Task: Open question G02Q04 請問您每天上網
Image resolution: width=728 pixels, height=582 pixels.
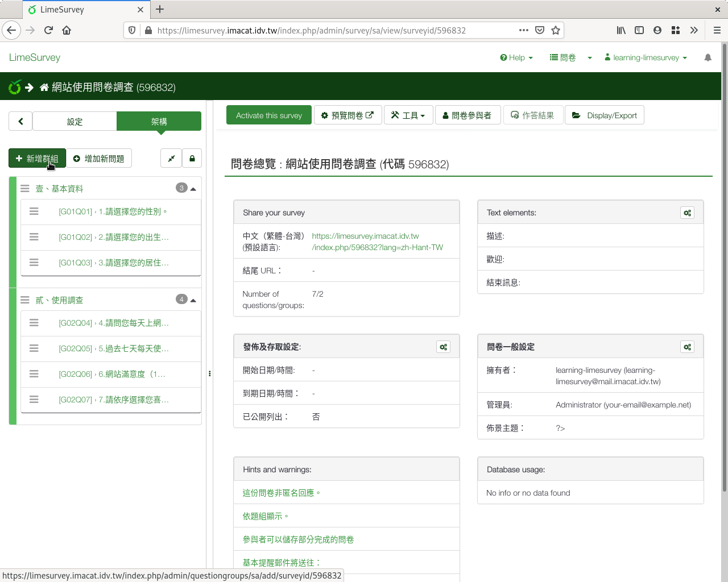Action: point(114,323)
